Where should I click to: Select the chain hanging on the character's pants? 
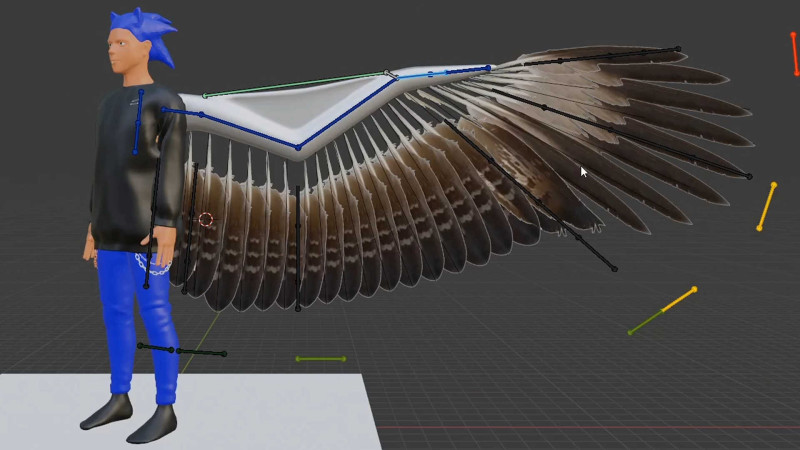point(152,265)
